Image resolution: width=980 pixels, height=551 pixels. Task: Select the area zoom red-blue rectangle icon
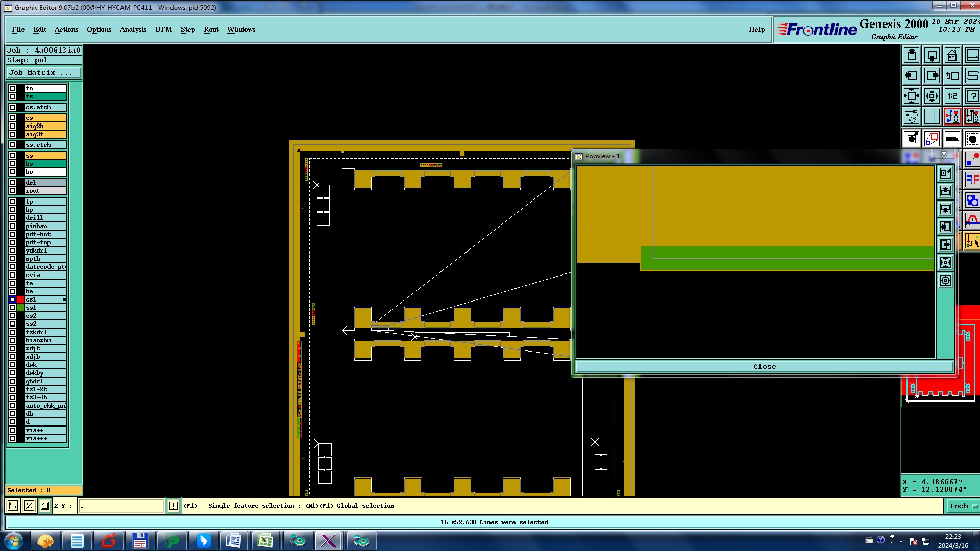point(932,138)
